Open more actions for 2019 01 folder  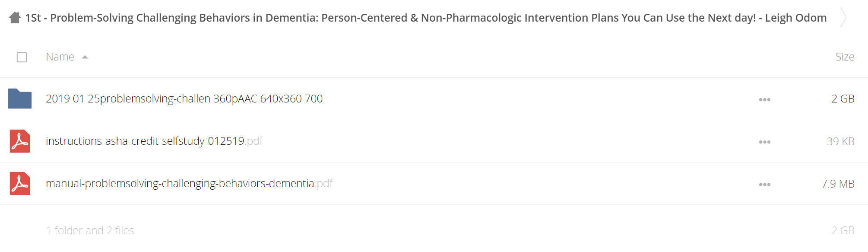point(764,99)
